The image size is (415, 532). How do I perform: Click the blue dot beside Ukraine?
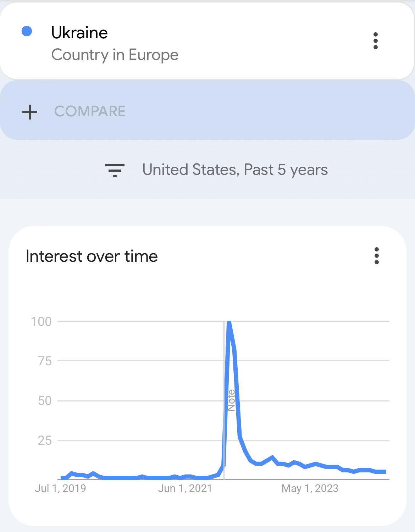click(x=27, y=32)
